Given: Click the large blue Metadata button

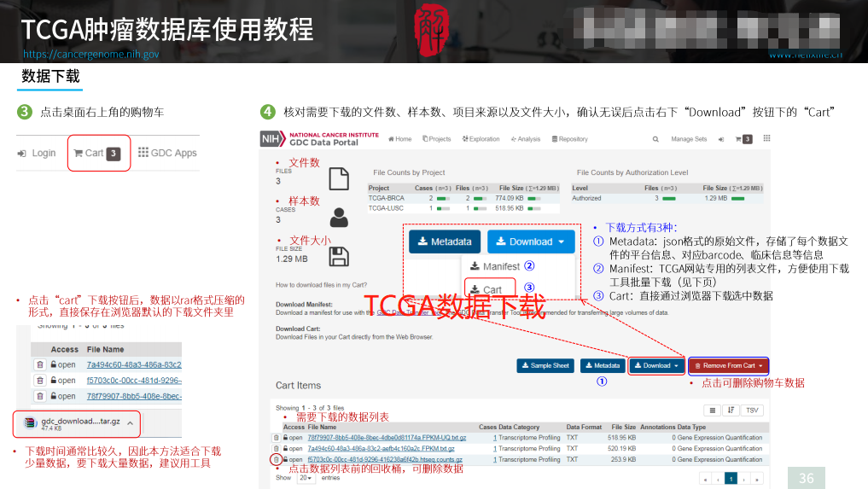Looking at the screenshot, I should pos(445,242).
